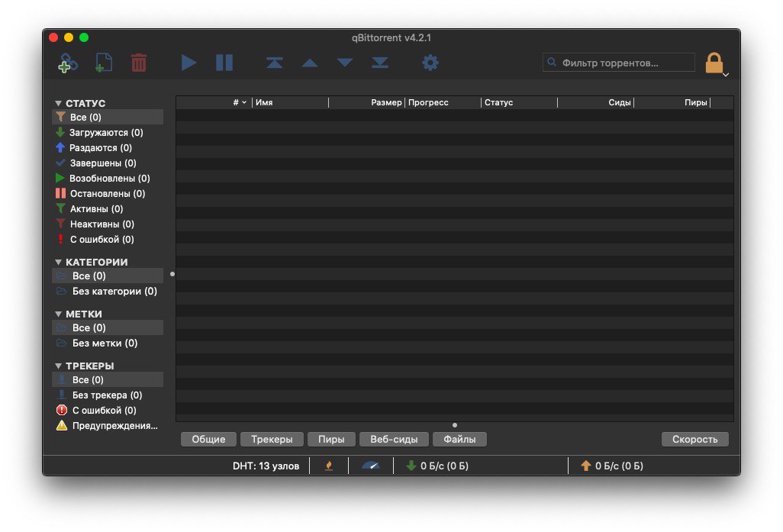Click the orange lock icon
Screen dimensions: 783x532
point(714,63)
